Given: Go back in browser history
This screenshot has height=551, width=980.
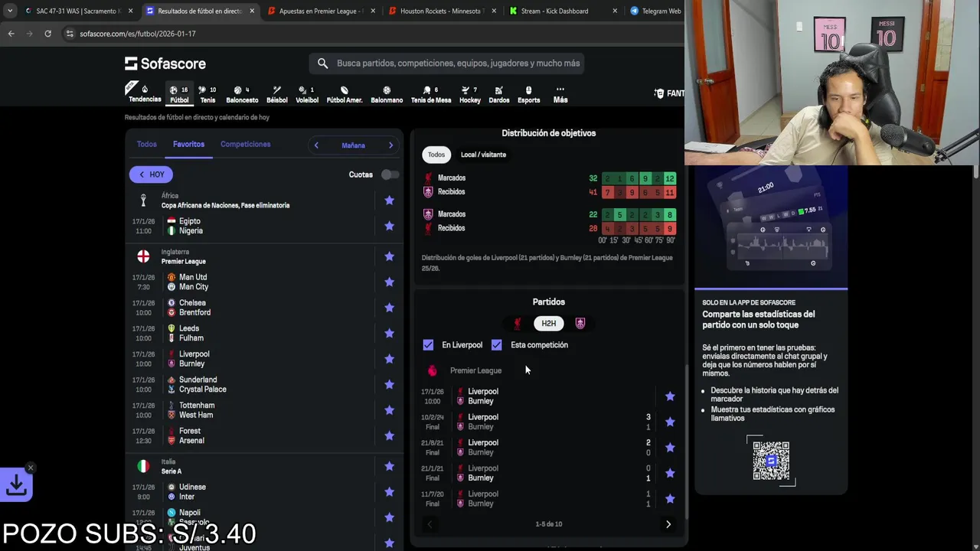Looking at the screenshot, I should [11, 34].
